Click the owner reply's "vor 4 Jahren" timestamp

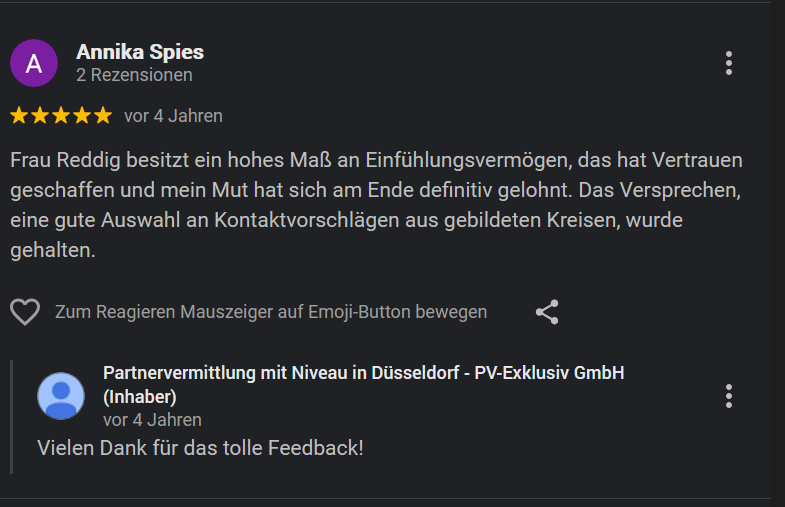[x=152, y=420]
